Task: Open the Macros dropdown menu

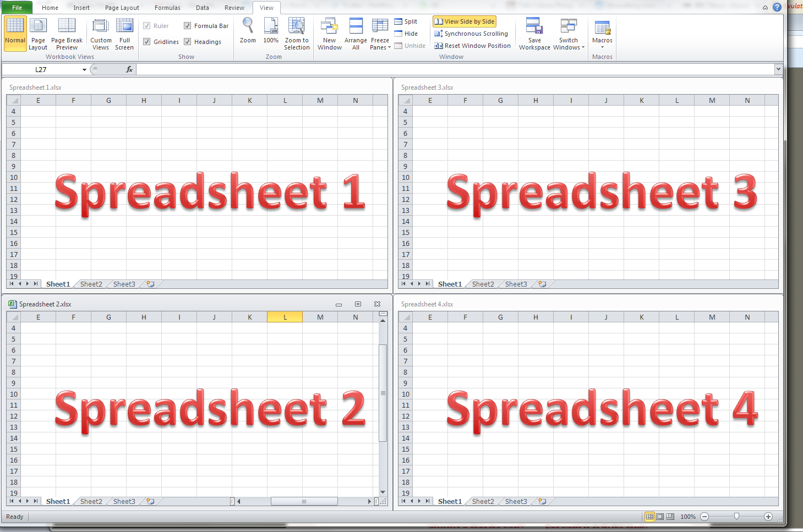Action: (602, 34)
